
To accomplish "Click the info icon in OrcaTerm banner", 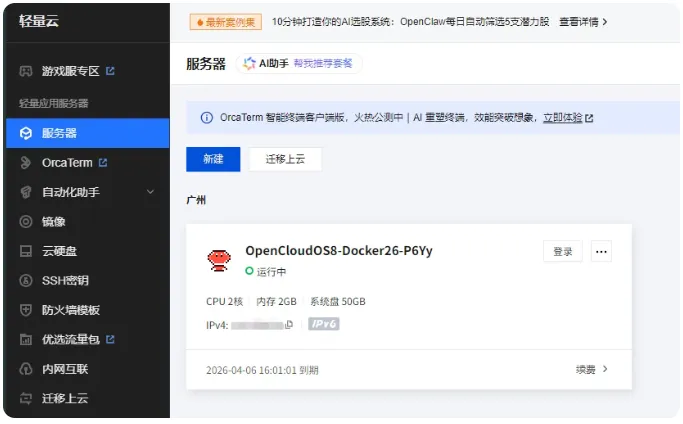I will click(206, 118).
